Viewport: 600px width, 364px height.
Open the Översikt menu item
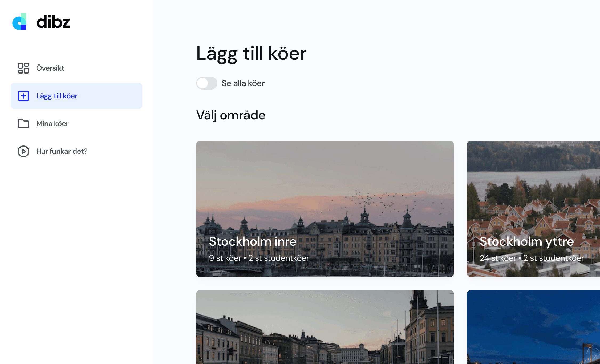pos(76,68)
